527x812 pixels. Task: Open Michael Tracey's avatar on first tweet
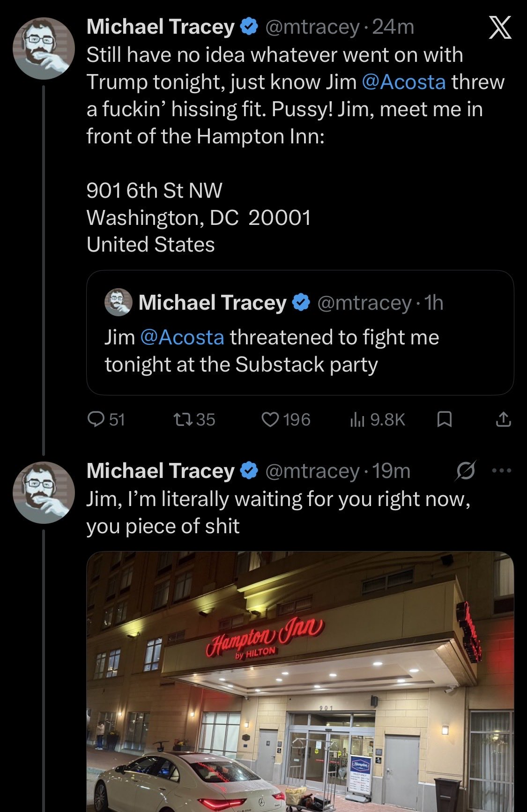point(44,48)
